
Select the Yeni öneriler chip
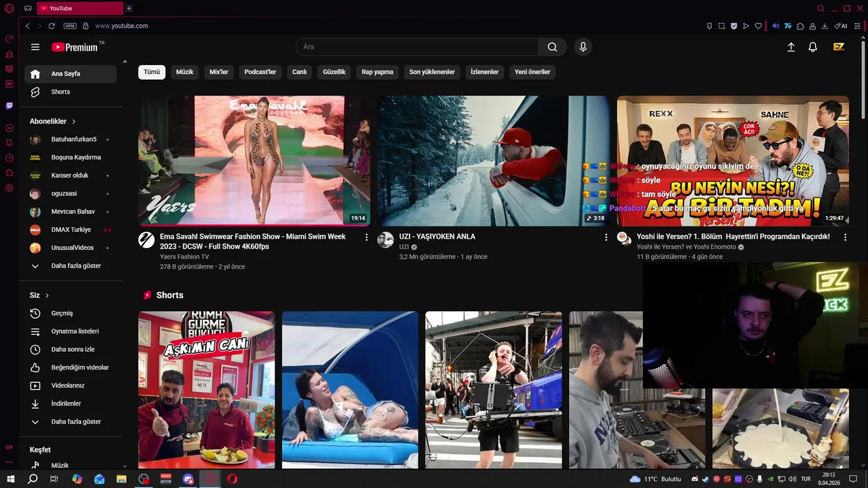point(532,72)
